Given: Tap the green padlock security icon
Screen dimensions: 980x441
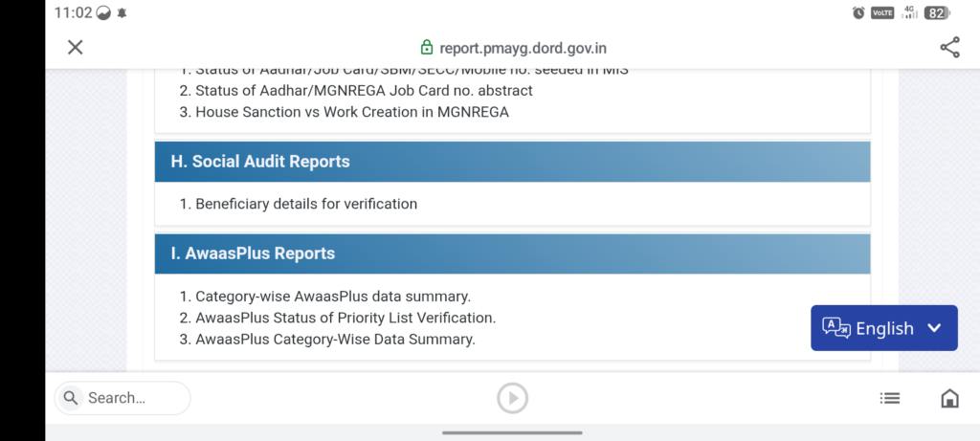Looking at the screenshot, I should pos(427,48).
